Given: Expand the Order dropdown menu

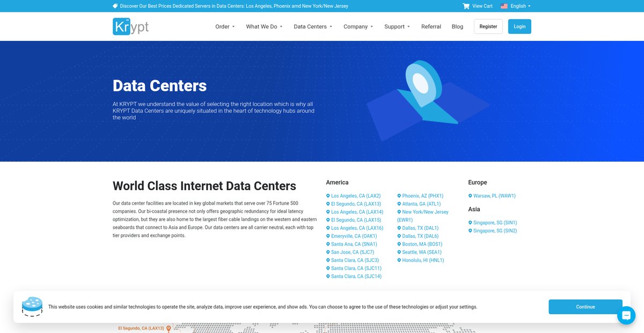Looking at the screenshot, I should (225, 26).
